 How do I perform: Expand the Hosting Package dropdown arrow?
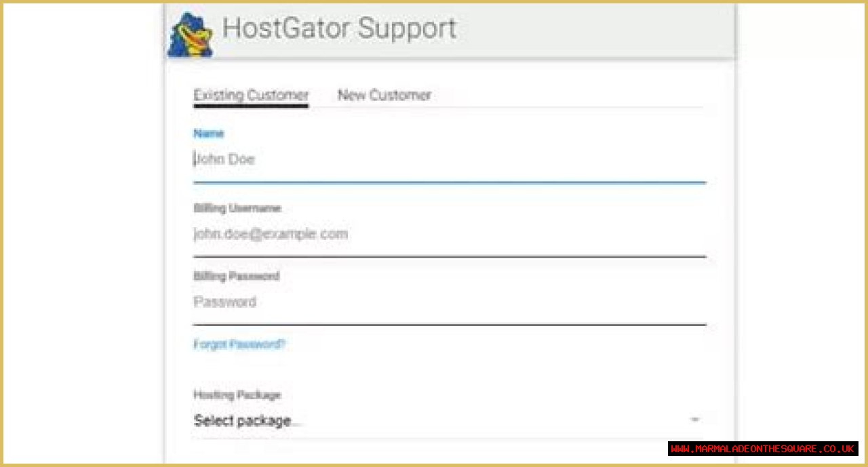click(x=695, y=420)
